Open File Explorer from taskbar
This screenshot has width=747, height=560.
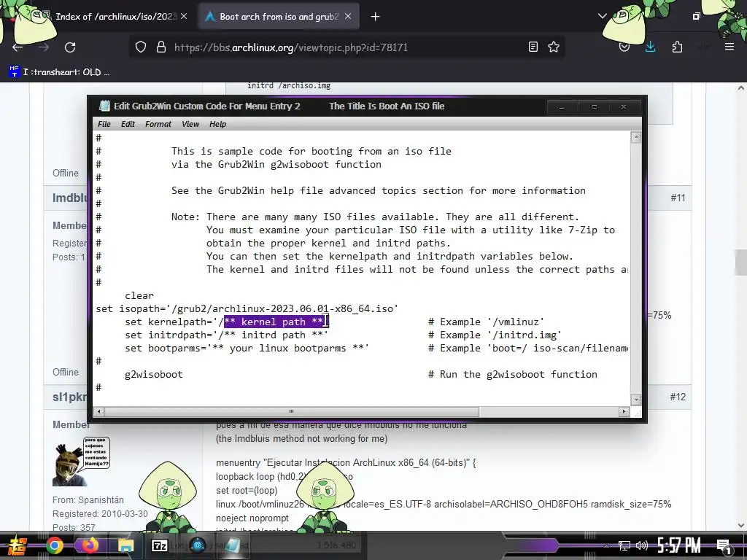coord(126,545)
